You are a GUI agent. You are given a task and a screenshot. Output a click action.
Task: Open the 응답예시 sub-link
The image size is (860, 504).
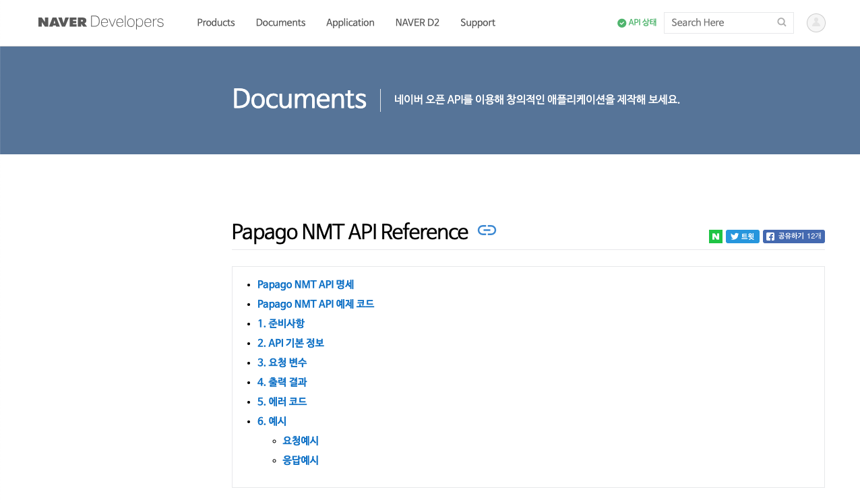point(301,460)
